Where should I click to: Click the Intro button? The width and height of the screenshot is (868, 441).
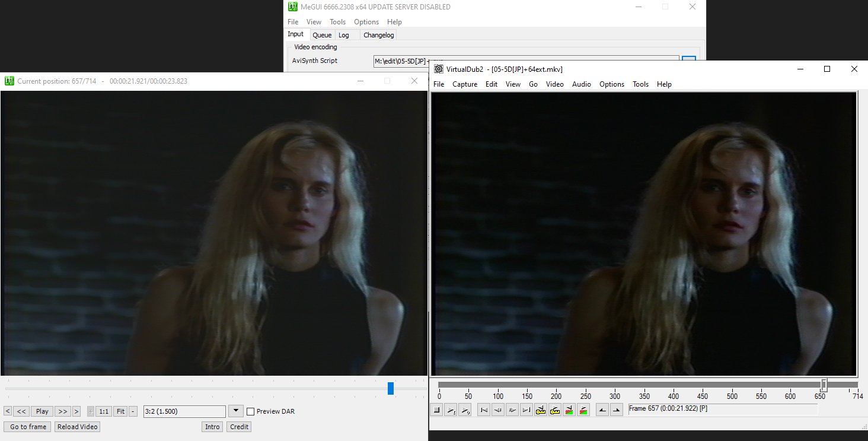[212, 427]
